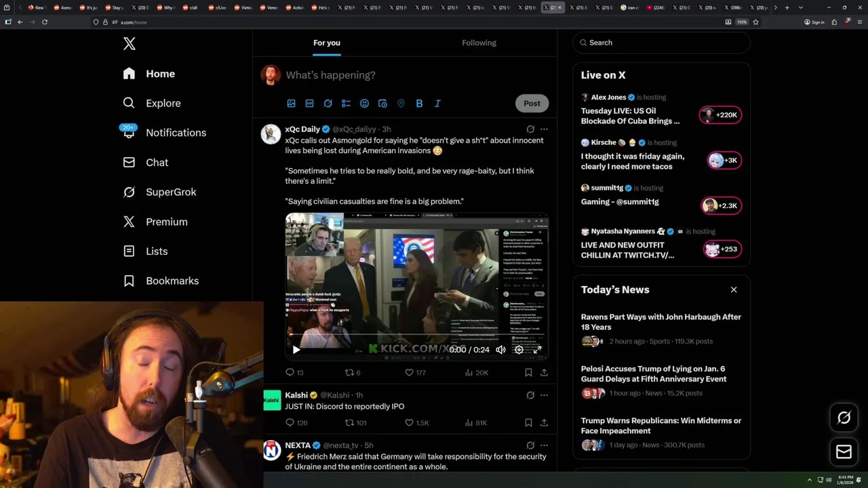Add a poll to post

point(346,104)
